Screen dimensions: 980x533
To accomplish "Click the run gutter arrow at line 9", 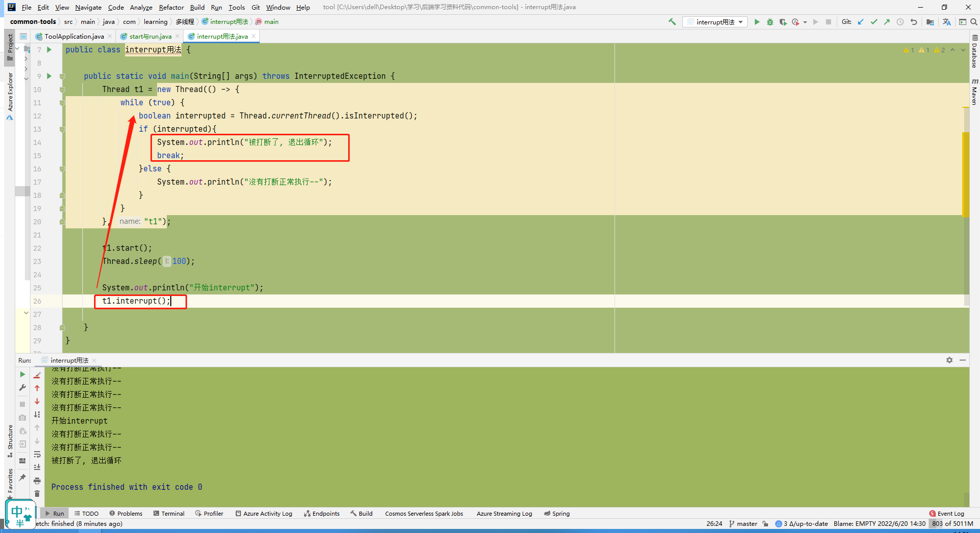I will [49, 76].
